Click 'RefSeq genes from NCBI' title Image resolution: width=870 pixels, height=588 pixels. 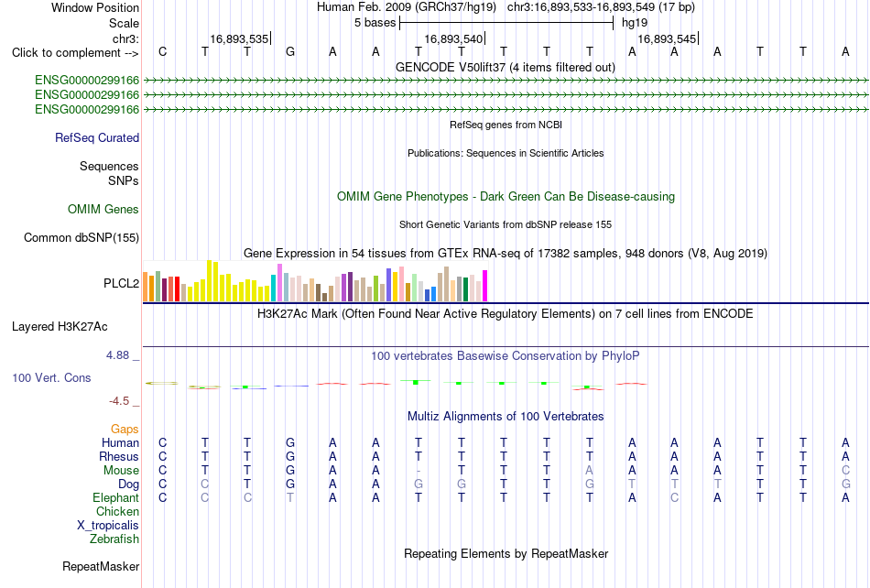pos(506,125)
